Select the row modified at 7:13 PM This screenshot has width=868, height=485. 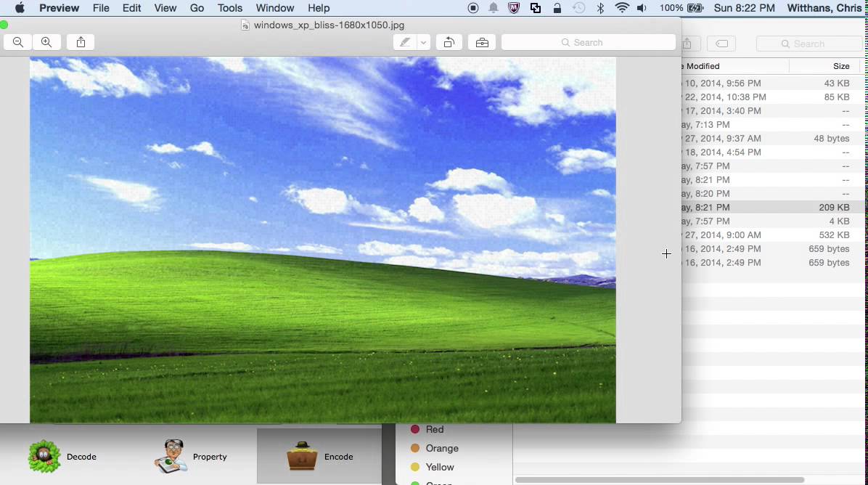coord(773,125)
